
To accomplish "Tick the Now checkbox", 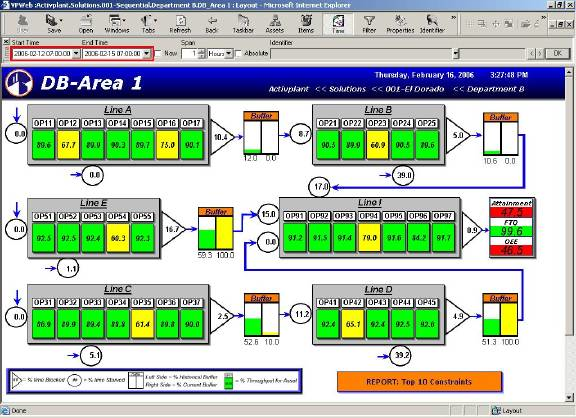I will (x=158, y=54).
